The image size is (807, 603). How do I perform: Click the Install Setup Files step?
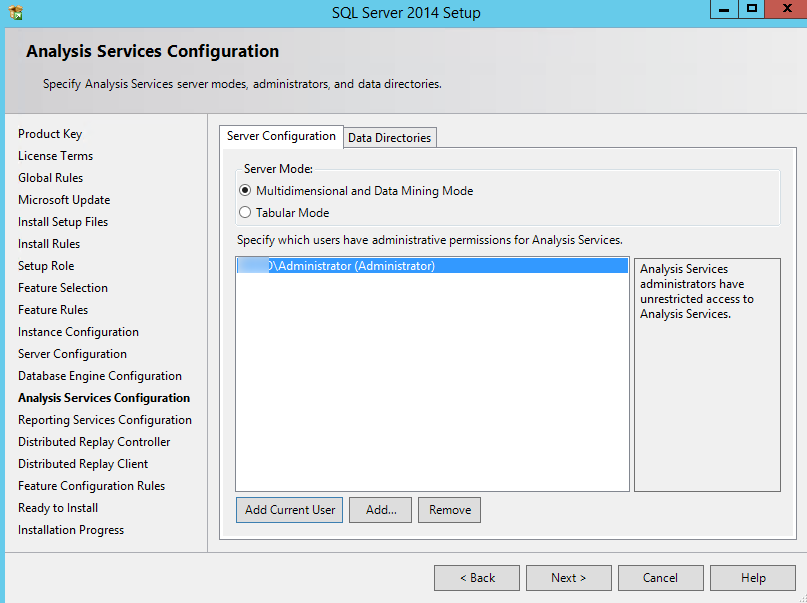pos(63,222)
